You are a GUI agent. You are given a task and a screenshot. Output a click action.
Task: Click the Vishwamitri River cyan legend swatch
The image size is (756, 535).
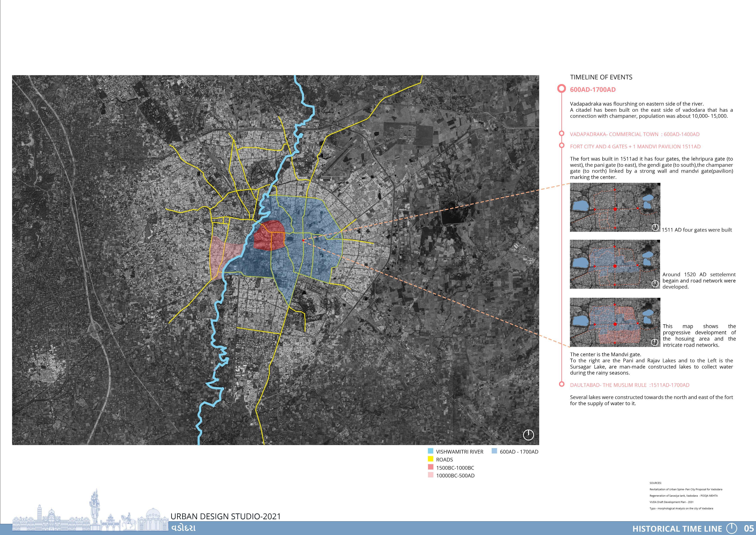[430, 451]
